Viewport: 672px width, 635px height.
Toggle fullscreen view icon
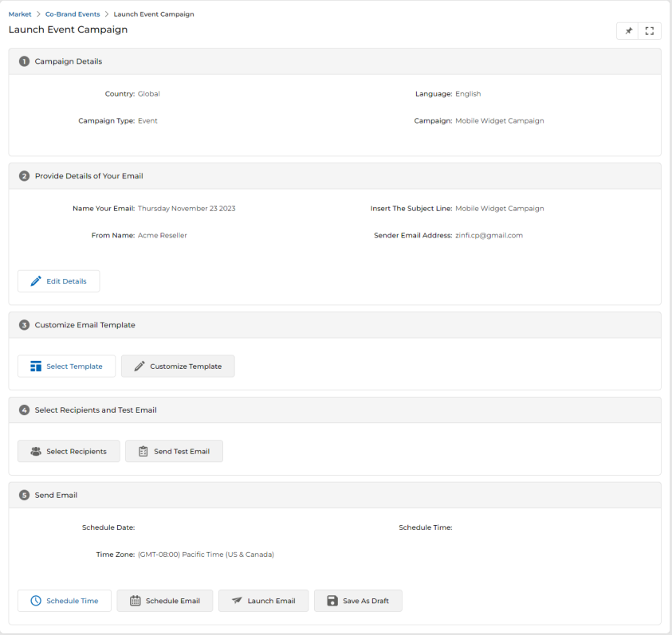coord(650,31)
